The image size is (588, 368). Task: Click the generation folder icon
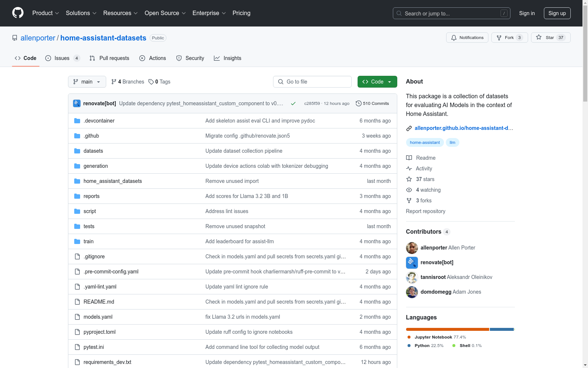point(77,166)
